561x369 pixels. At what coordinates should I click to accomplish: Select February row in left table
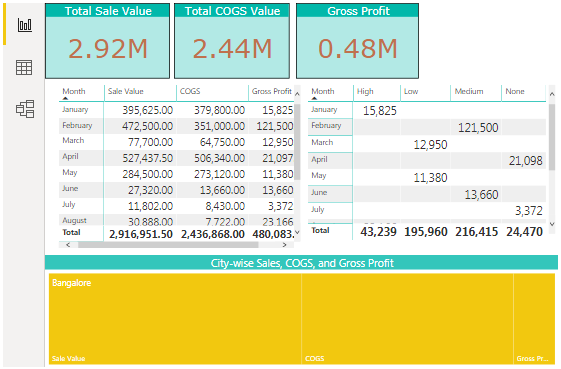pos(176,126)
